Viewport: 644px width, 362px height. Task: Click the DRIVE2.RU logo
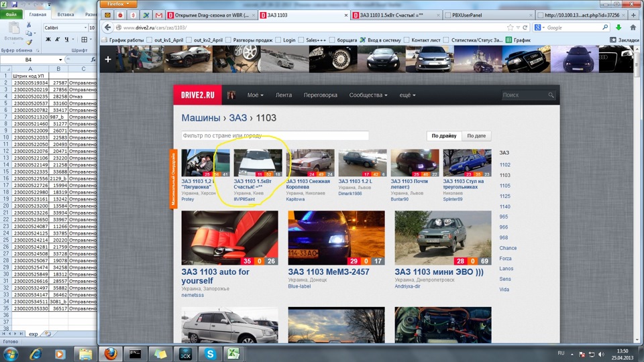point(197,95)
